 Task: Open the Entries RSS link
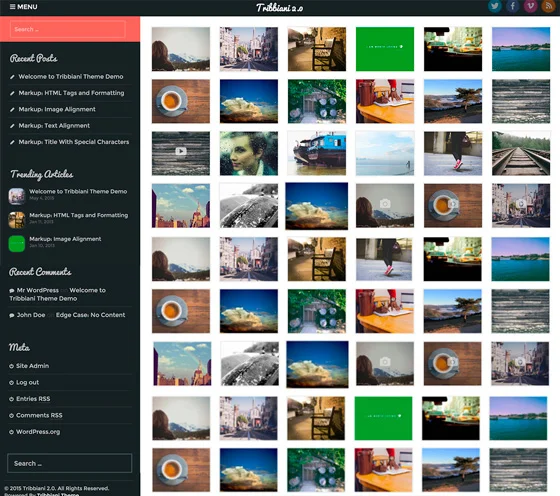click(33, 399)
